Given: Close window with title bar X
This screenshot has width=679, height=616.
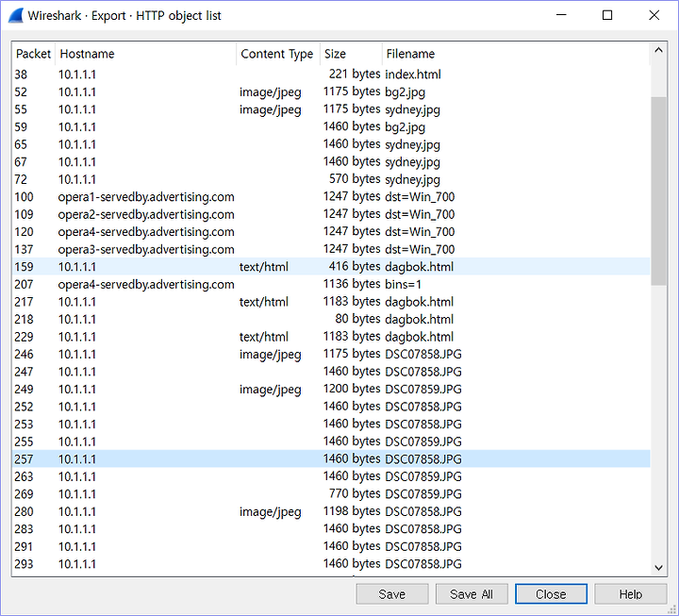Looking at the screenshot, I should [x=654, y=15].
